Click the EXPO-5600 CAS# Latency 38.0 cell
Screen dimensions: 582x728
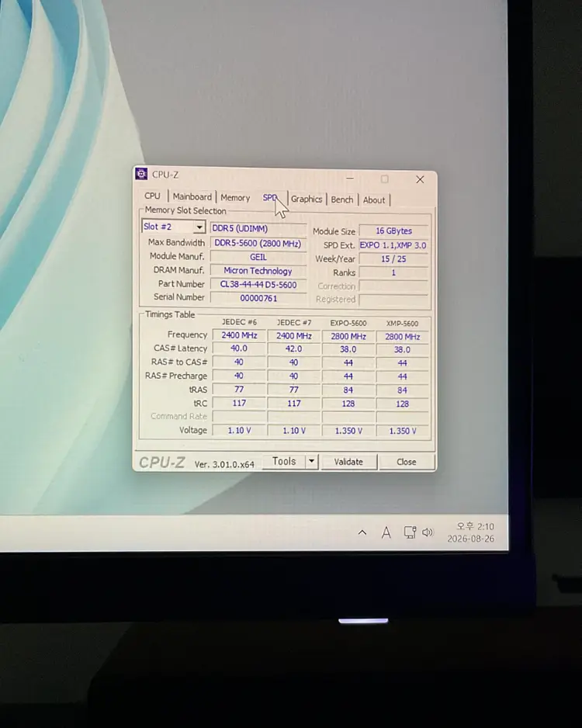coord(348,349)
